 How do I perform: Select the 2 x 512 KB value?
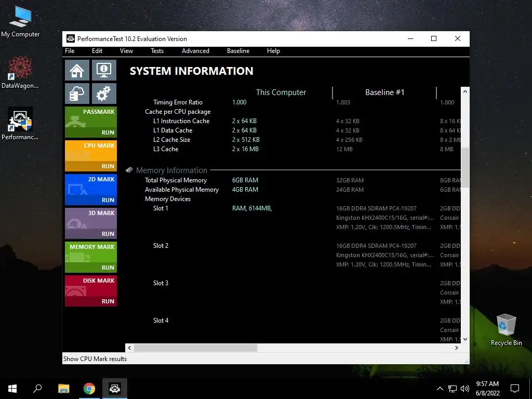(x=246, y=140)
